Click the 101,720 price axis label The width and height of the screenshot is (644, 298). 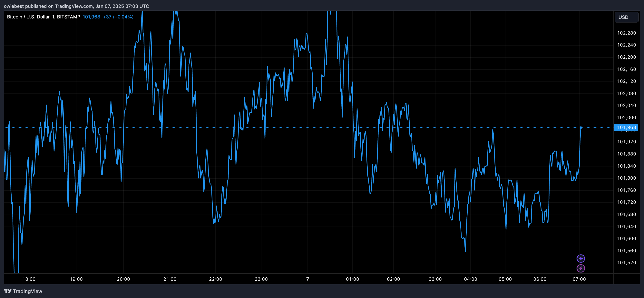pyautogui.click(x=627, y=202)
